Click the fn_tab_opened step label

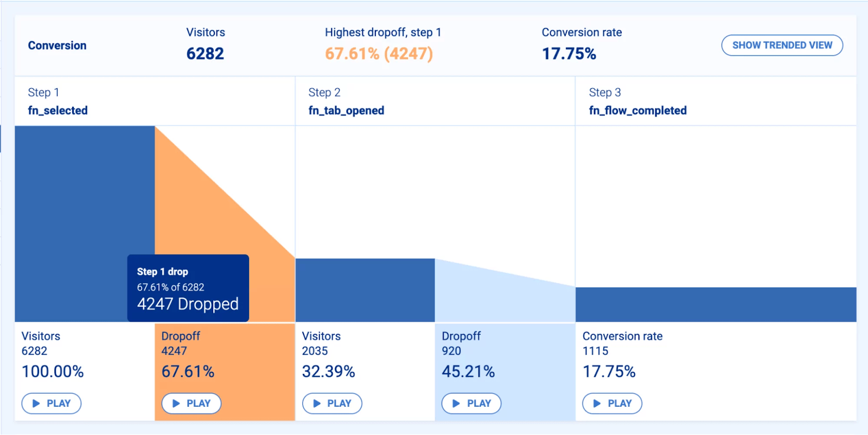click(346, 110)
